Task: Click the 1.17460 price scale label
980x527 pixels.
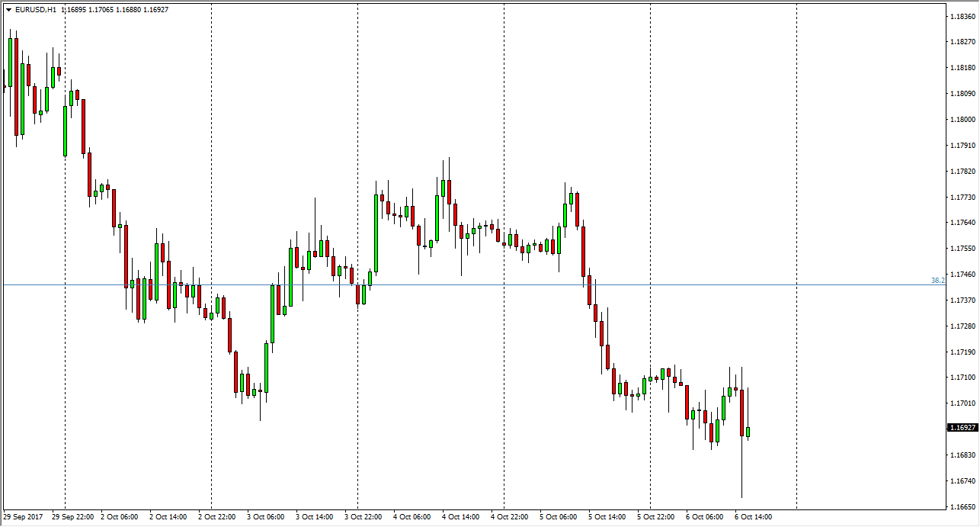Action: coord(962,275)
